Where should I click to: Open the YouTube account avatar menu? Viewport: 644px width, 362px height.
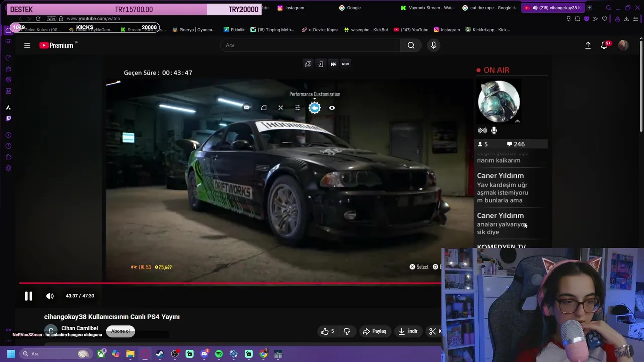tap(623, 45)
